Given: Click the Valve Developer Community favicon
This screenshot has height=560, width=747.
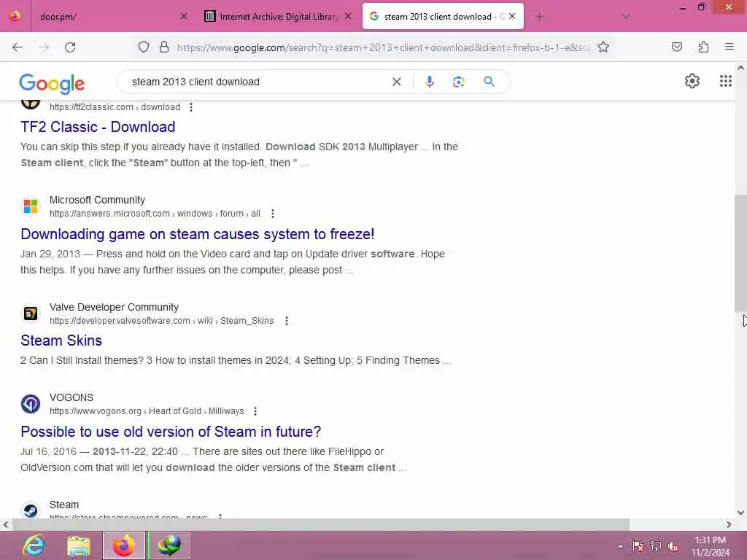Looking at the screenshot, I should point(31,314).
